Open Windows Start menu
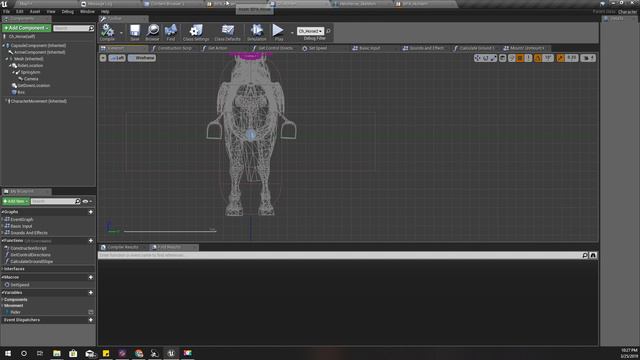The image size is (640, 360). pyautogui.click(x=8, y=353)
